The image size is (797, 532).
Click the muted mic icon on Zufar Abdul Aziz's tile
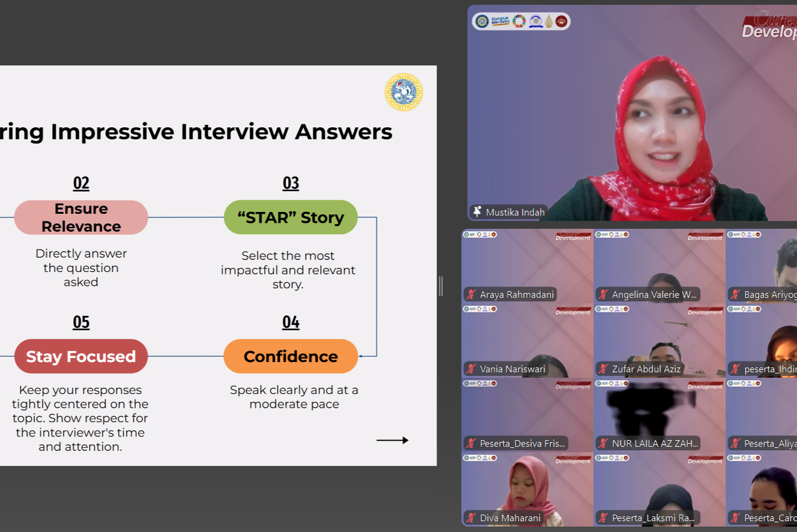point(603,369)
